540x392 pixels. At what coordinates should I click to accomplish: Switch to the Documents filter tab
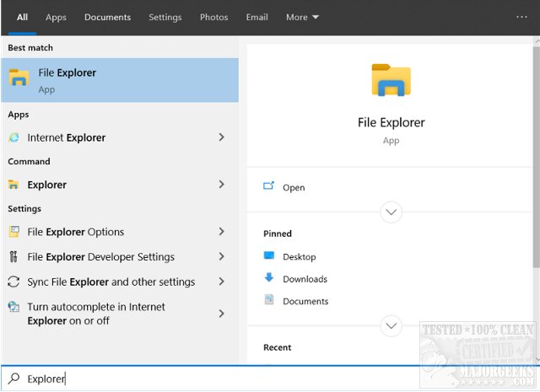(x=107, y=17)
